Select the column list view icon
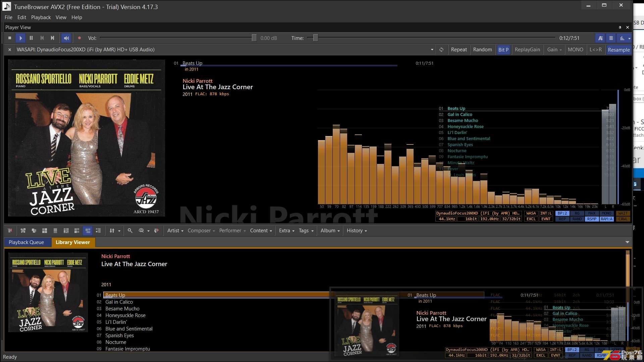 click(x=66, y=231)
